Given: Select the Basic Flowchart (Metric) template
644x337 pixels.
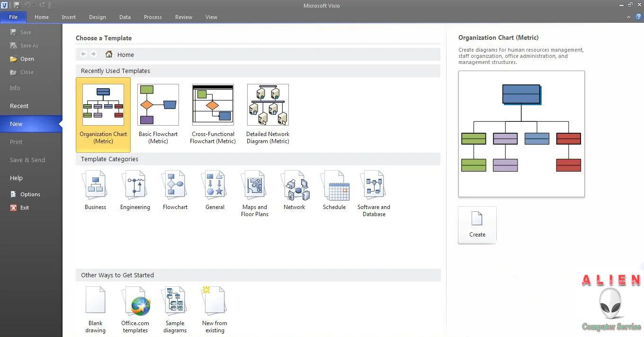Looking at the screenshot, I should 158,115.
